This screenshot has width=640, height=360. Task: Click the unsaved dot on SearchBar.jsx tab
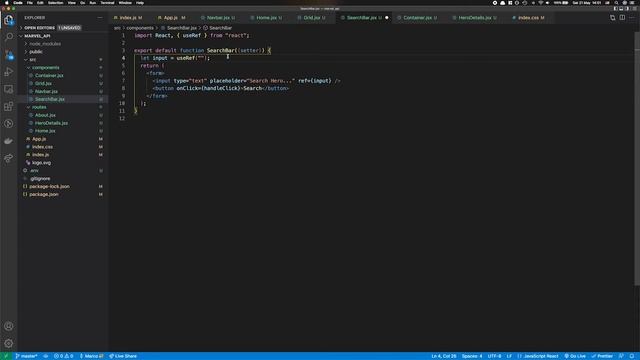[387, 18]
